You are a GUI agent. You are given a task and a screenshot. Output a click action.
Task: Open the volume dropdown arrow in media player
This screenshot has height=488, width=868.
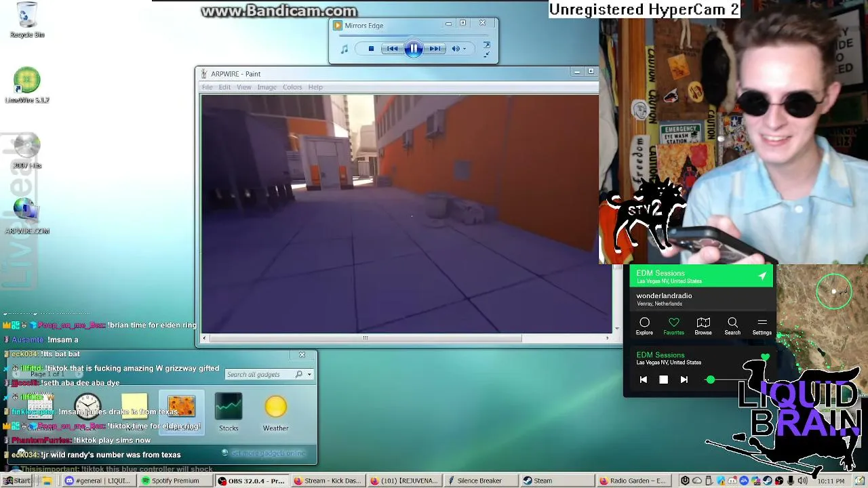(465, 49)
